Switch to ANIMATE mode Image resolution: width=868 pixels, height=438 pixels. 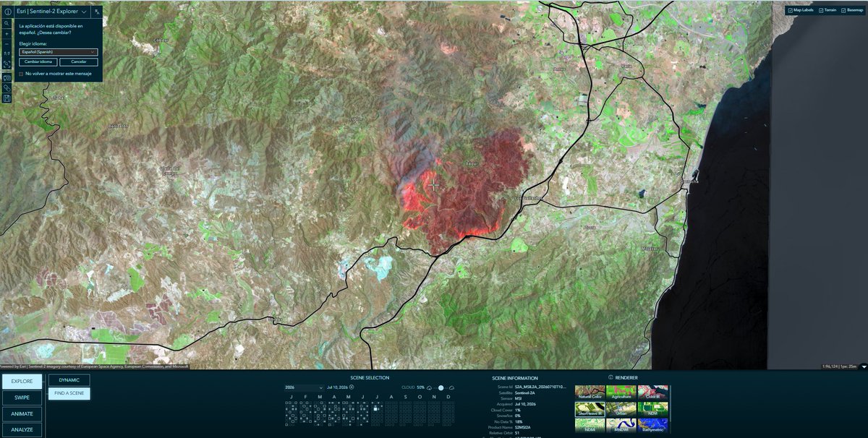(22, 414)
